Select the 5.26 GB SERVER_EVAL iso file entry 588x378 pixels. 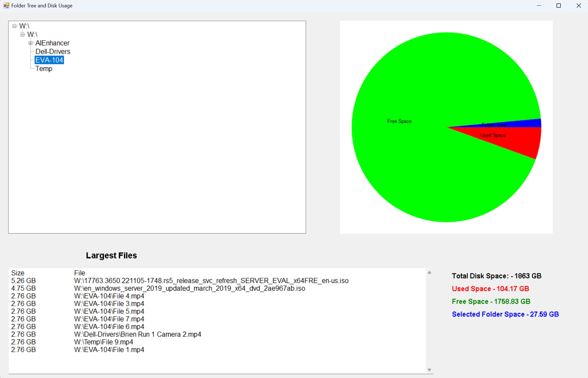(180, 281)
